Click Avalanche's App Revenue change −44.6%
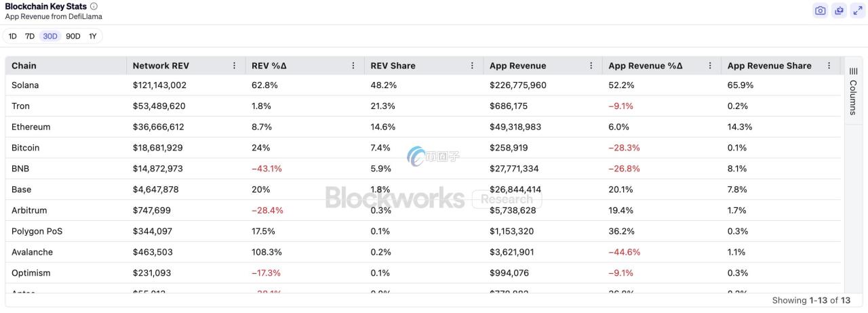The height and width of the screenshot is (313, 868). coord(624,252)
